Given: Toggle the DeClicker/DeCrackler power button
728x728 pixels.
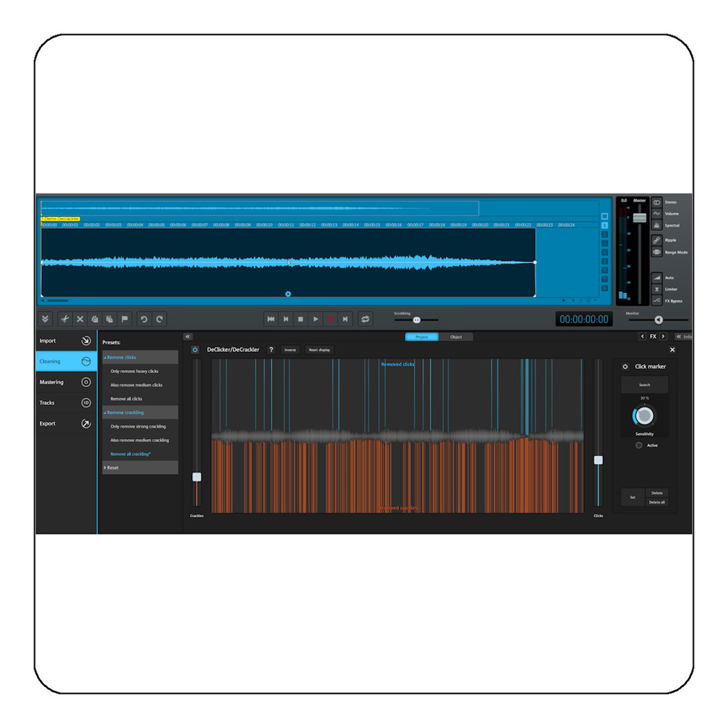Looking at the screenshot, I should (x=195, y=350).
